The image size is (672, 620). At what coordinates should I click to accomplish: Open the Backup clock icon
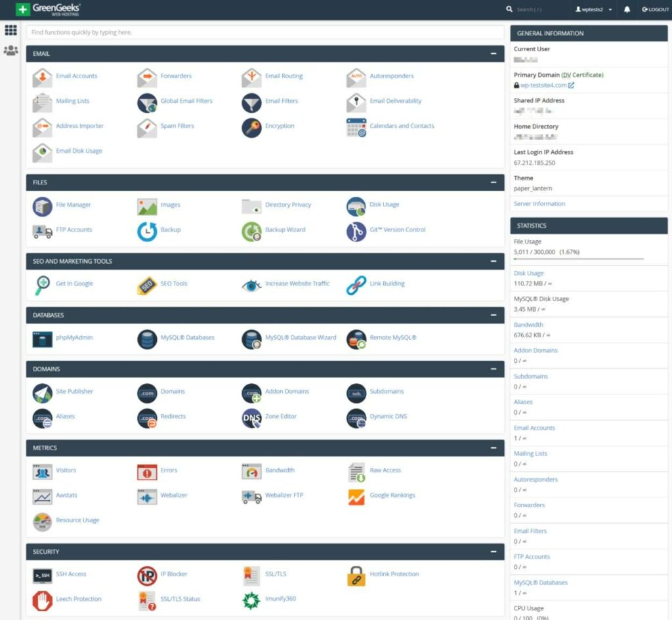pos(146,231)
